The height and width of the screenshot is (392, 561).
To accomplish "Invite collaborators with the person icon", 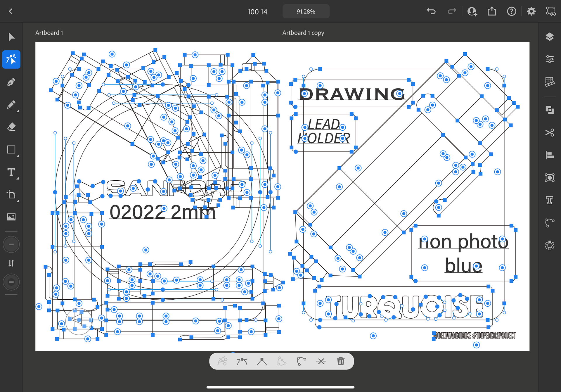I will tap(472, 11).
